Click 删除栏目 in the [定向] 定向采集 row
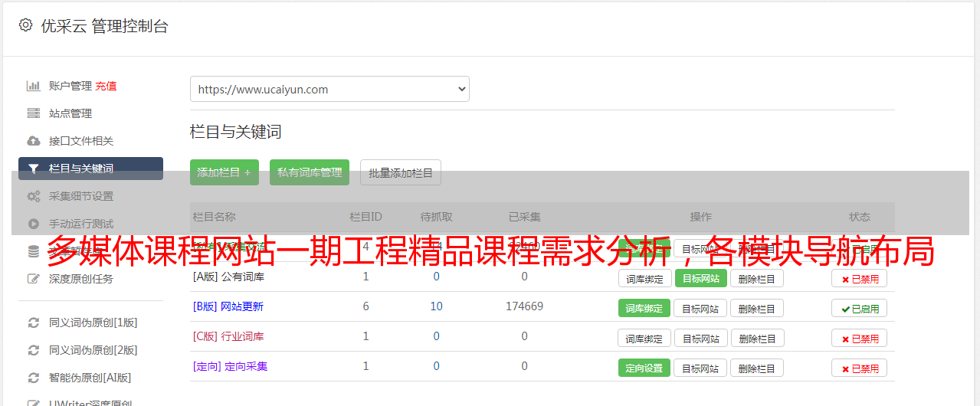The image size is (980, 406). [x=757, y=368]
